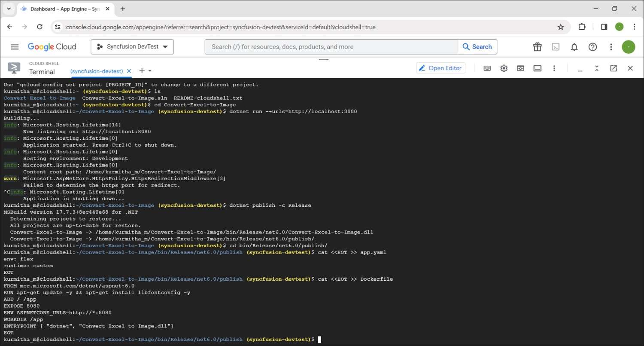Click the Open Editor button
Viewport: 644px width, 346px height.
click(440, 68)
